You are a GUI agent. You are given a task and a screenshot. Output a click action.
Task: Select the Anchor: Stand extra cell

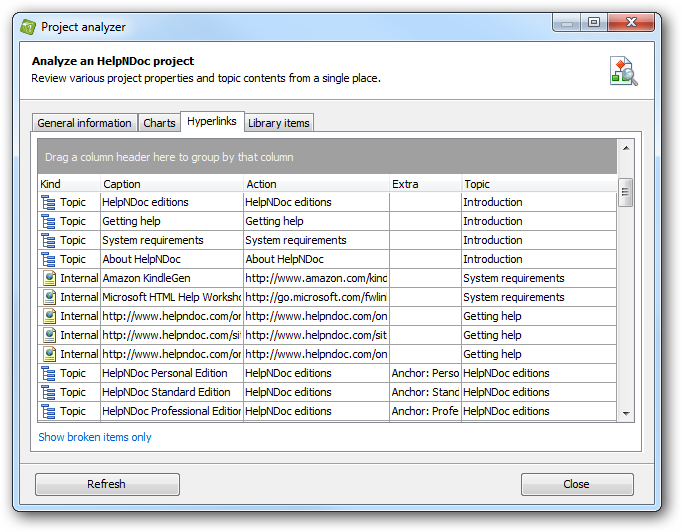pyautogui.click(x=425, y=393)
